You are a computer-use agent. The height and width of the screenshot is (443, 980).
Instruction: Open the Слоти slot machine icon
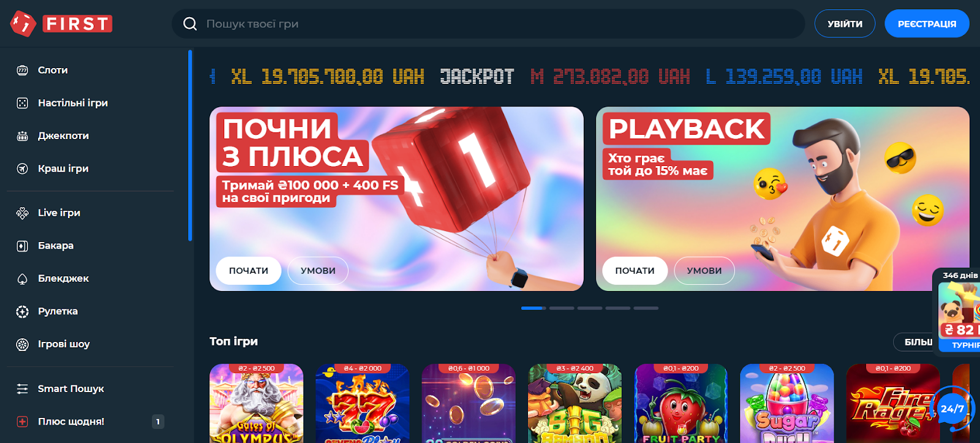[x=23, y=70]
